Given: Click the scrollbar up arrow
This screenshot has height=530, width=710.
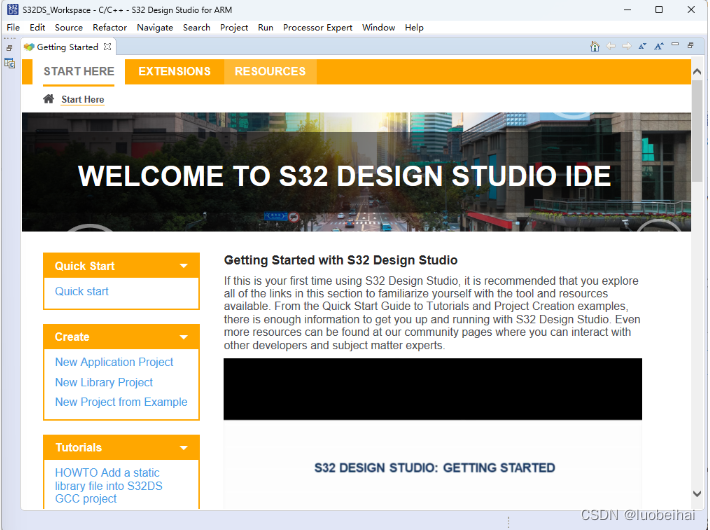Looking at the screenshot, I should [697, 71].
